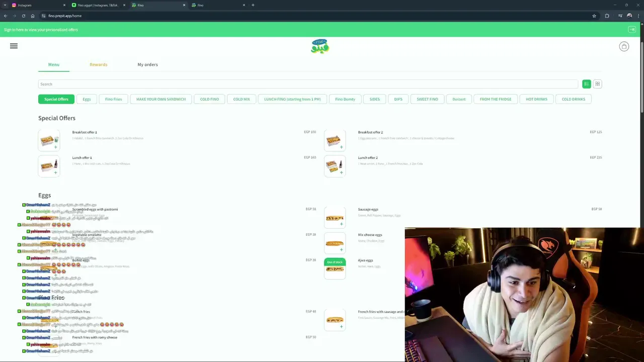Select LUNCH FINO (starting from 1 PM)
Screen dimensions: 644x362
[x=292, y=99]
